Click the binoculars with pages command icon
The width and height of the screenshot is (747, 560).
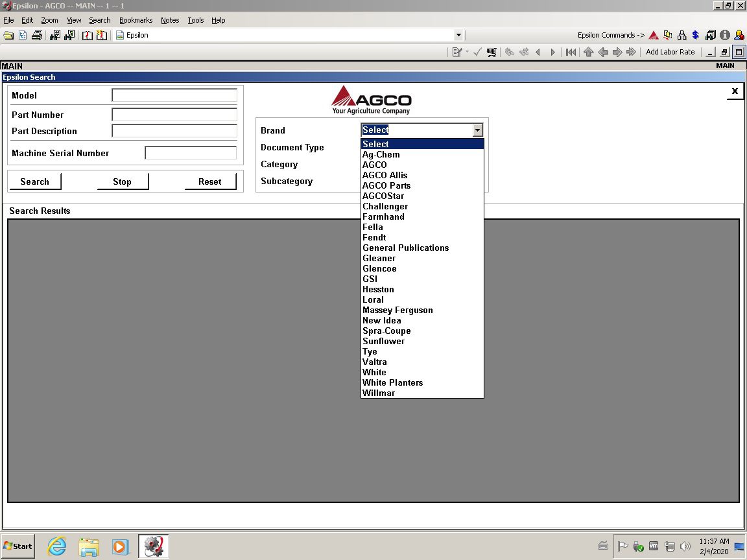point(710,35)
